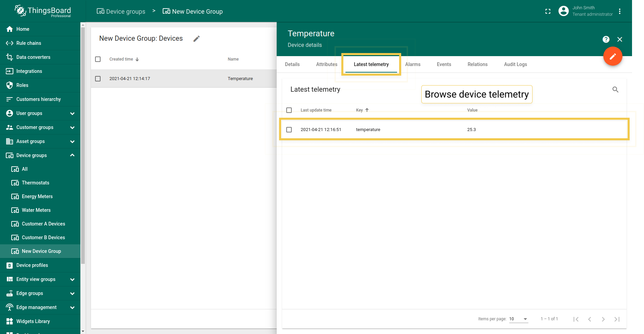Click the orange edit pencil button

click(x=613, y=56)
